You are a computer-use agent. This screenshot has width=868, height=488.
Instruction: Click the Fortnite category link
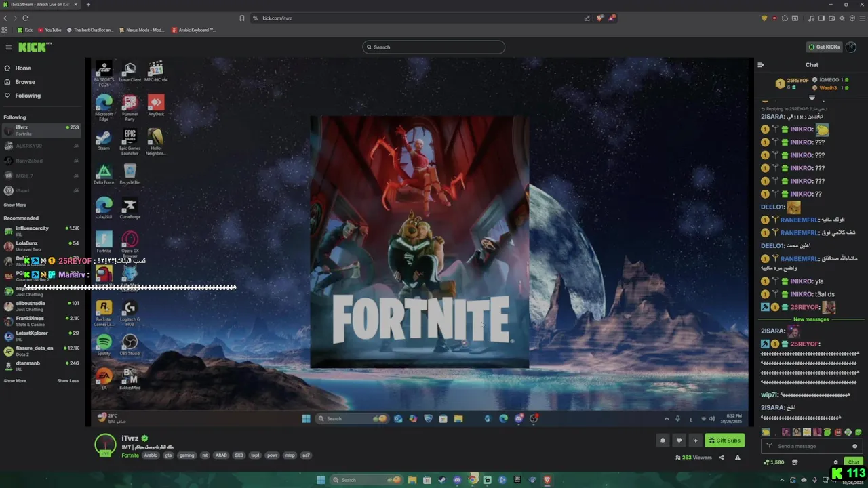point(130,455)
